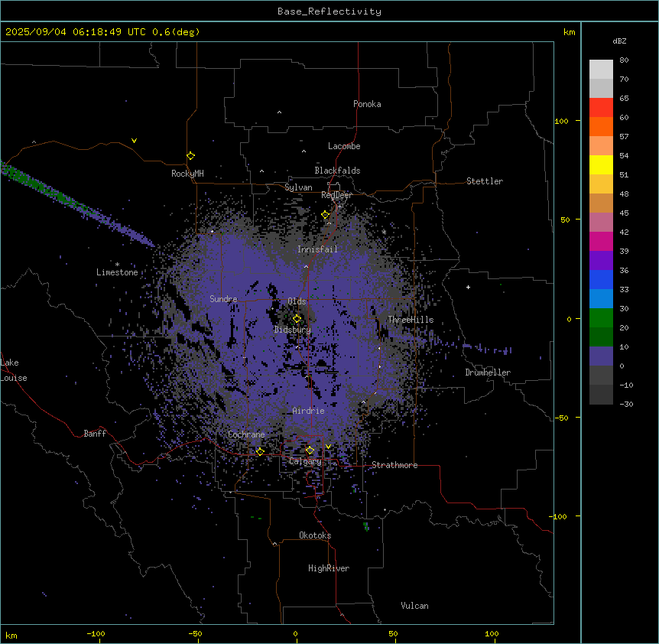Image resolution: width=659 pixels, height=644 pixels.
Task: Pick the magenta 39-42 dBZ legend swatch
Action: coord(601,241)
